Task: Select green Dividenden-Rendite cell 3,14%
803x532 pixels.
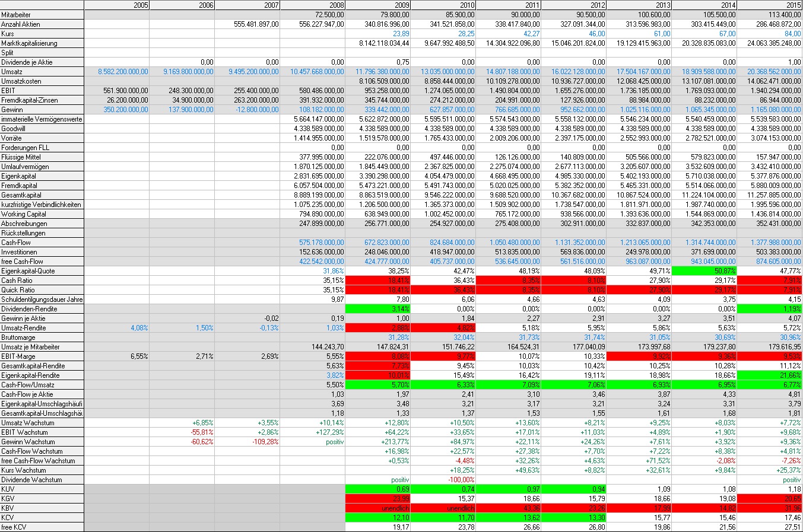Action: pos(378,308)
